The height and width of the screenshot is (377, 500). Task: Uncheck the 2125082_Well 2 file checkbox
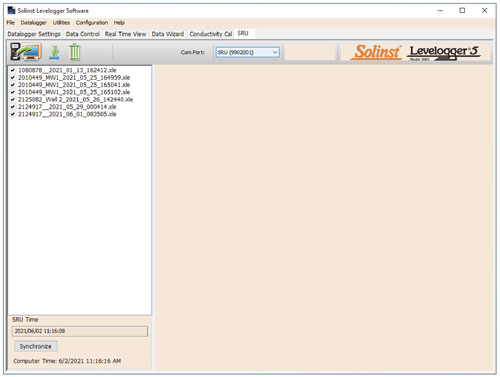tap(13, 100)
